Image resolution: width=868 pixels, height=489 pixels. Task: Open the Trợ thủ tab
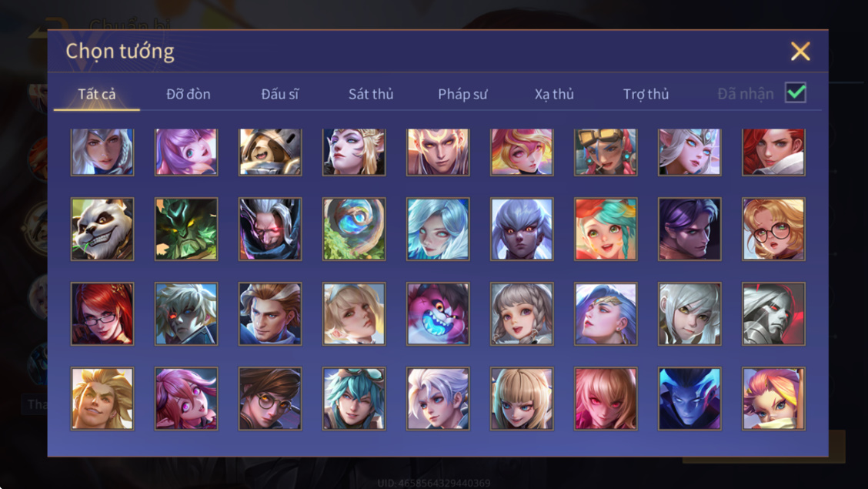(x=646, y=94)
